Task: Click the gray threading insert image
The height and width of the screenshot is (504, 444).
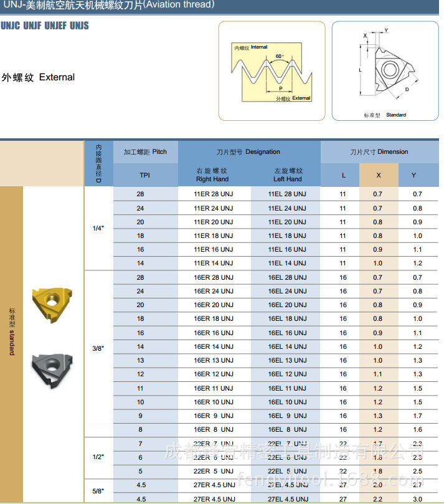Action: click(52, 371)
